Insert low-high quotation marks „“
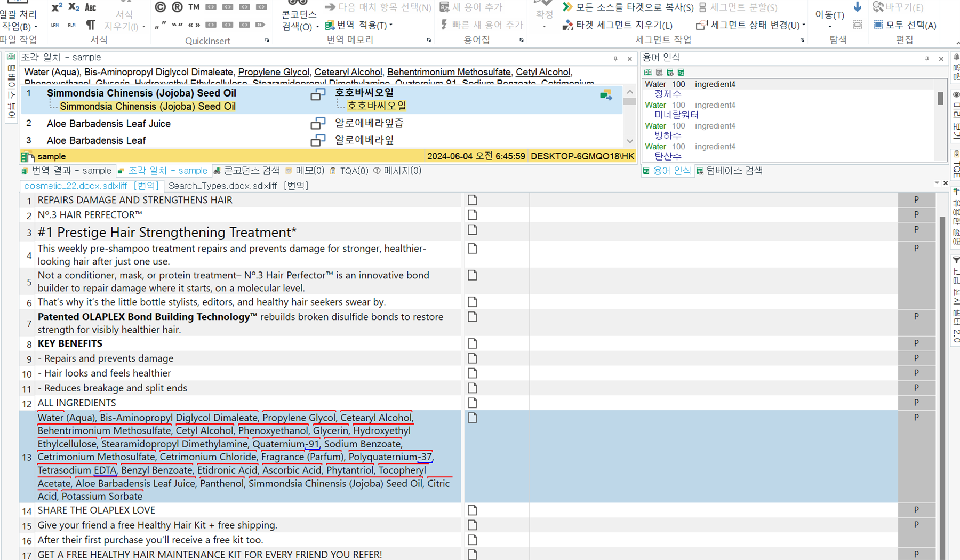The image size is (960, 560). [x=160, y=25]
